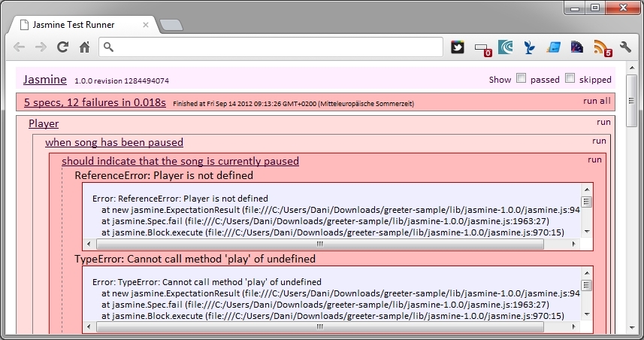Viewport: 644px width, 340px height.
Task: Click 'Error: ReferenceError: Player is not defined' line
Action: (180, 199)
